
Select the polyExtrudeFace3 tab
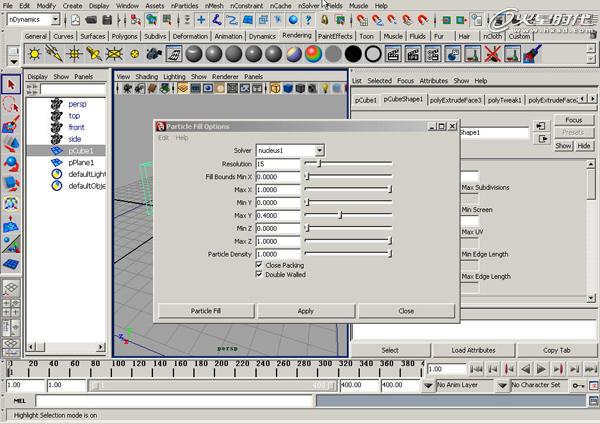pyautogui.click(x=455, y=100)
